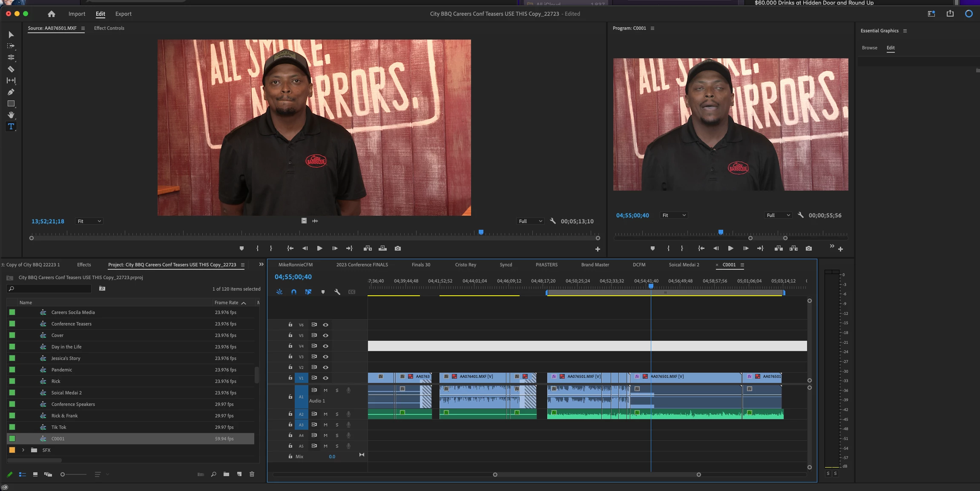Hide track V4 with its eye icon
Viewport: 980px width, 491px height.
pyautogui.click(x=326, y=346)
